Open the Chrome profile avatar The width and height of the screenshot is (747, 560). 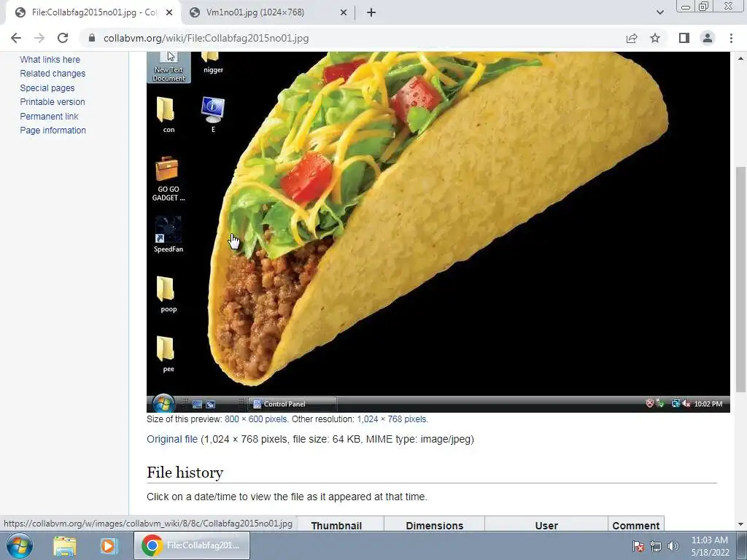(708, 38)
